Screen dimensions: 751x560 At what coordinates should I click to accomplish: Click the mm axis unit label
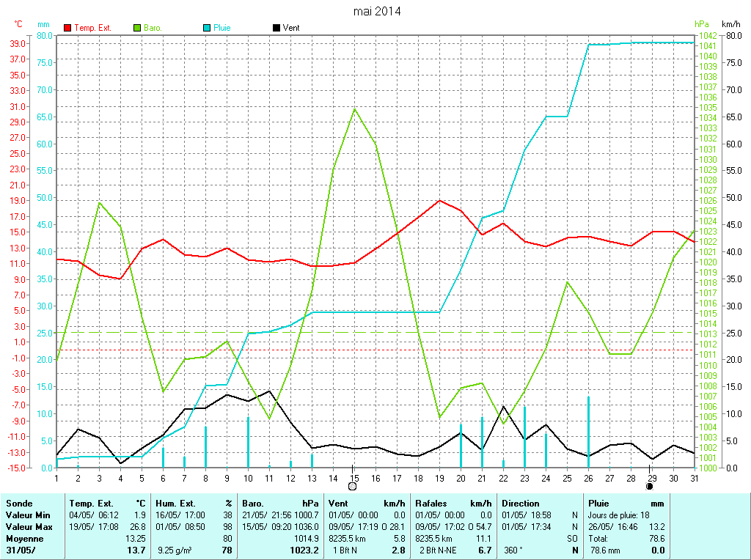coord(43,24)
